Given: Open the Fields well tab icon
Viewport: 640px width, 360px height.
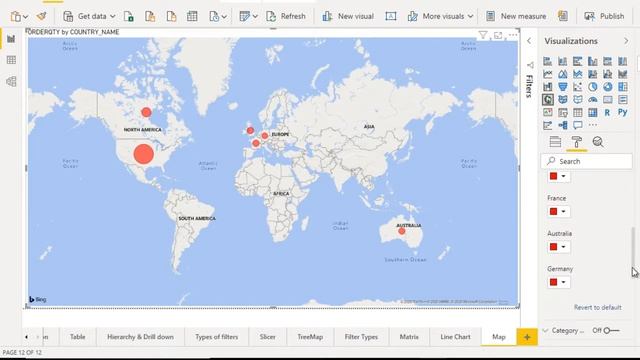Looking at the screenshot, I should coord(555,142).
